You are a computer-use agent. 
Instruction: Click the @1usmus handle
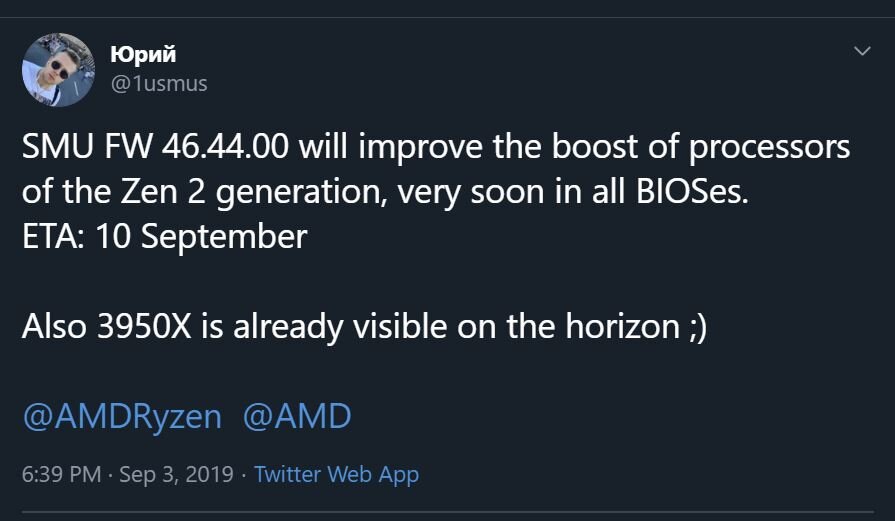tap(159, 84)
